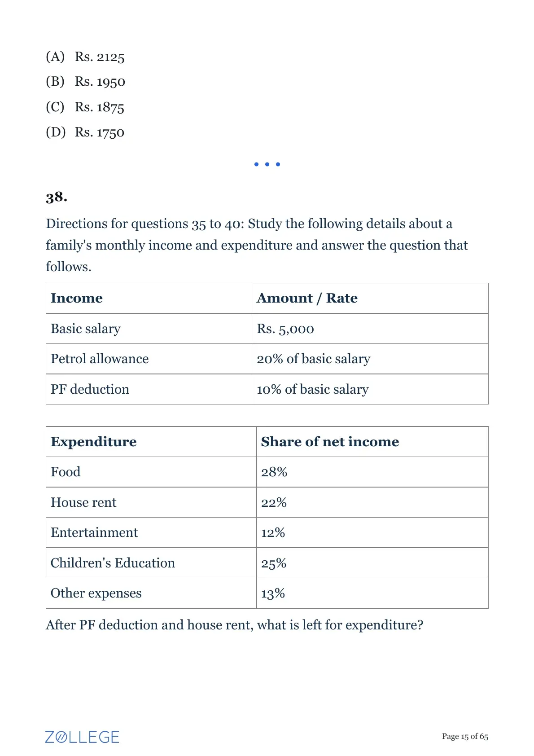
Task: Click the Children's Education row
Action: click(x=267, y=563)
